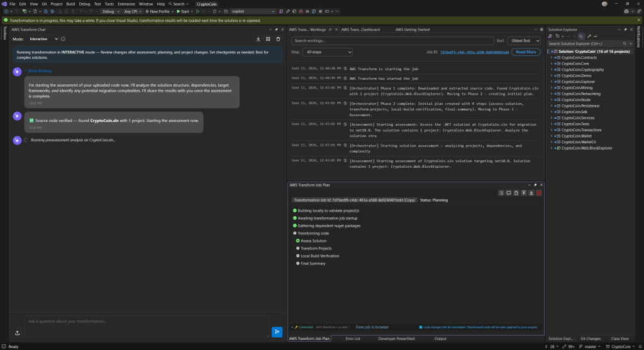Screen dimensions: 644x350
Task: Click the download arrow icon in Job Plan toolbar
Action: tap(531, 193)
